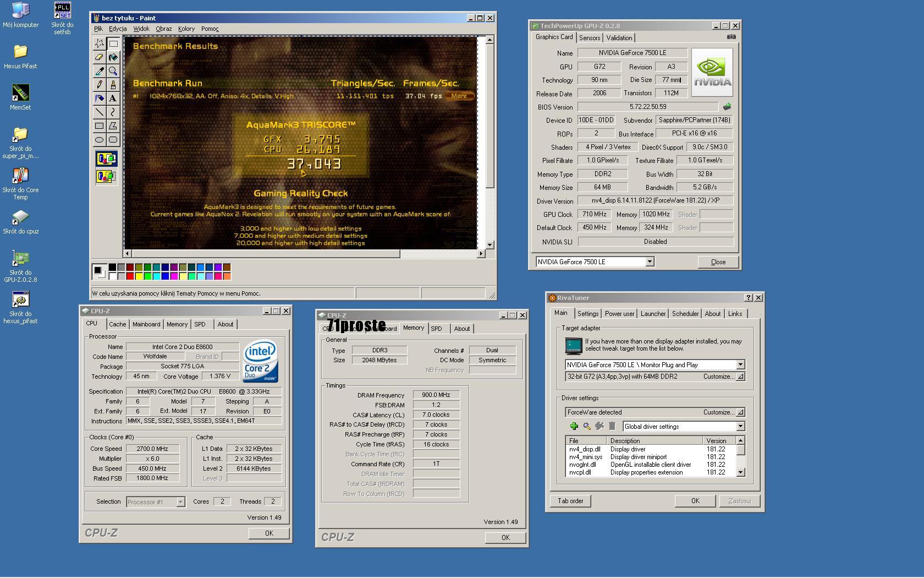Click the green plus icon in RivaTuner
This screenshot has width=924, height=578.
[x=574, y=426]
